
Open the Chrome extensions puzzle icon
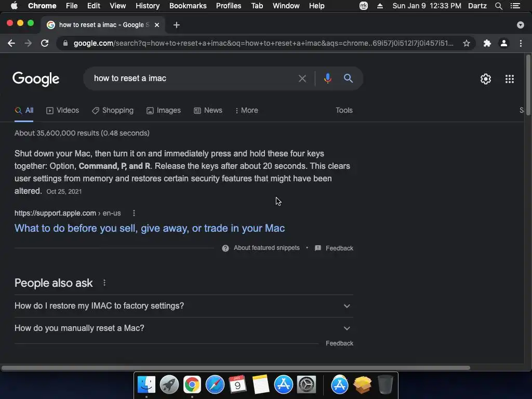coord(487,43)
